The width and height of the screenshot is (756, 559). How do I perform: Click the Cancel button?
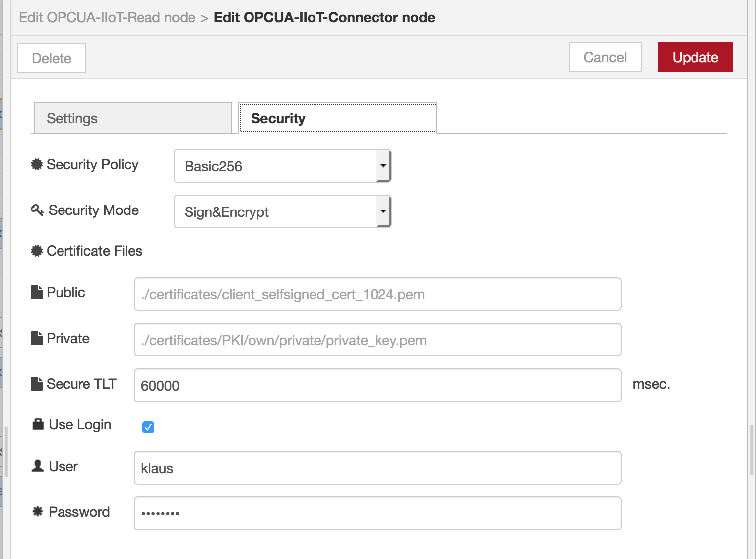605,57
